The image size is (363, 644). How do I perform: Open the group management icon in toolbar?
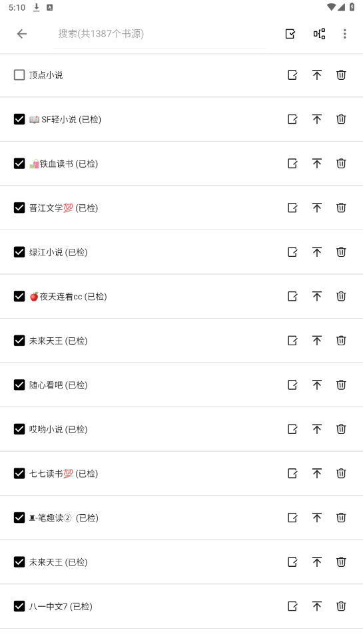pos(320,34)
